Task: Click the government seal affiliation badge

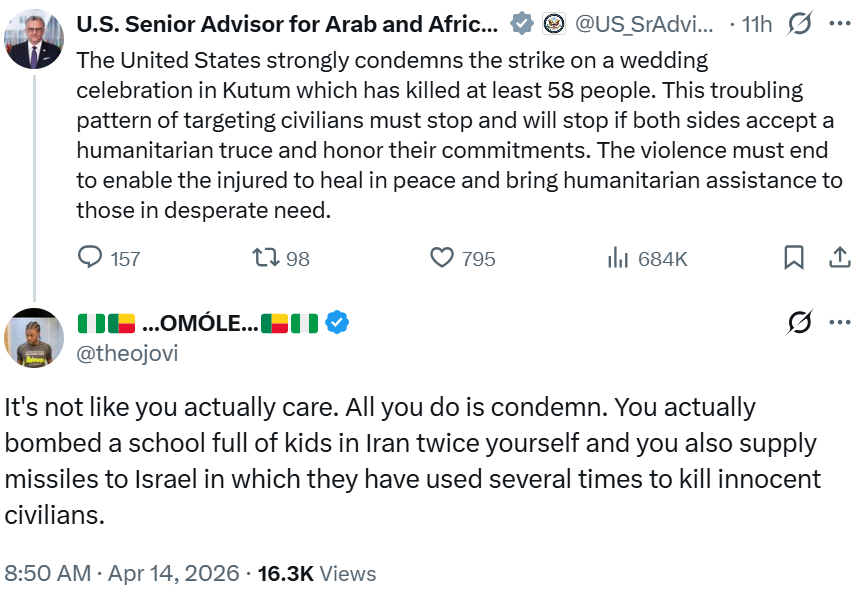Action: 553,22
